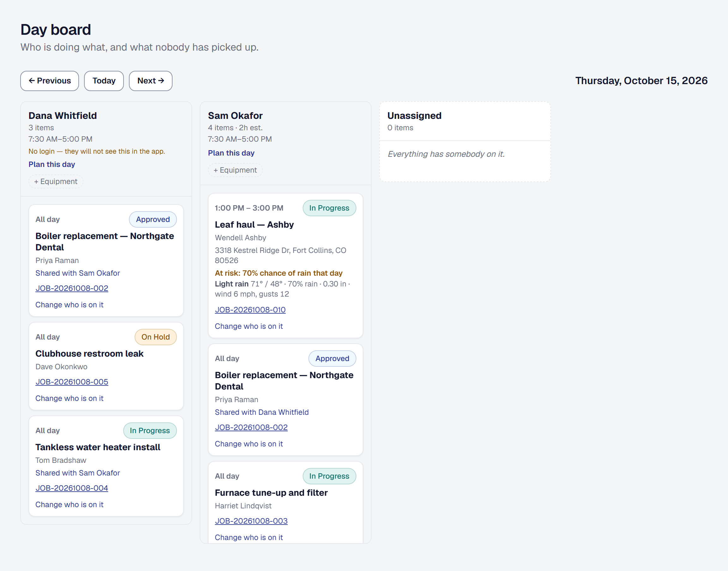Open JOB-20261008-002 in Dana's column
The image size is (728, 571).
(72, 288)
